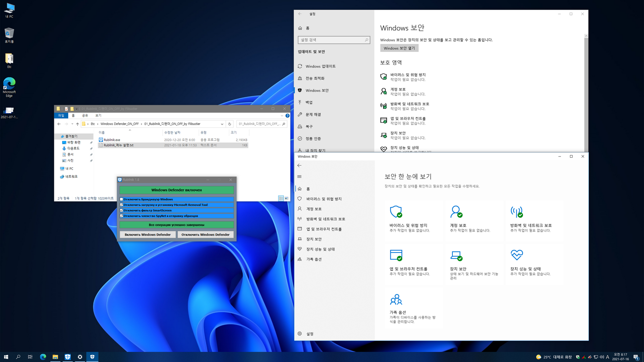Click Включить Windows Defender button
The image size is (644, 362).
click(148, 235)
